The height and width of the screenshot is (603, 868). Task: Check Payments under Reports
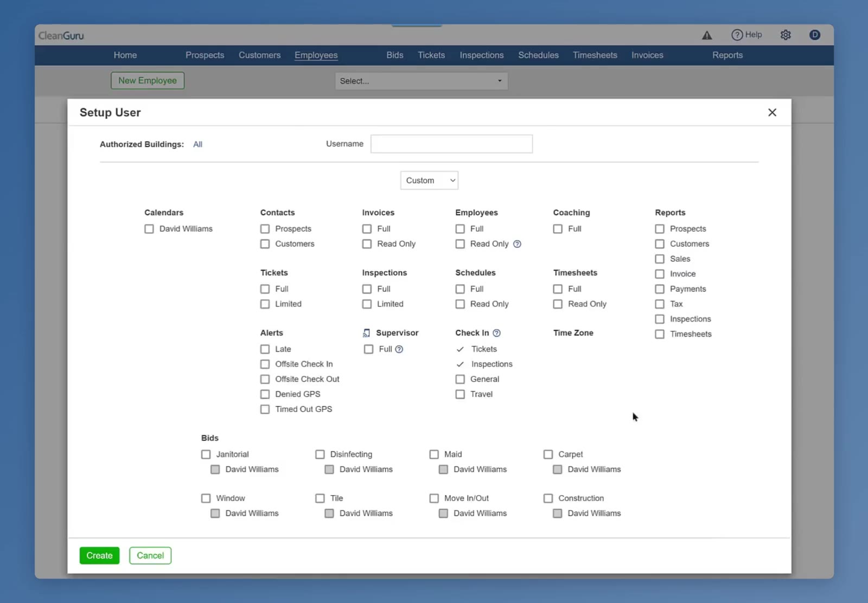(660, 289)
